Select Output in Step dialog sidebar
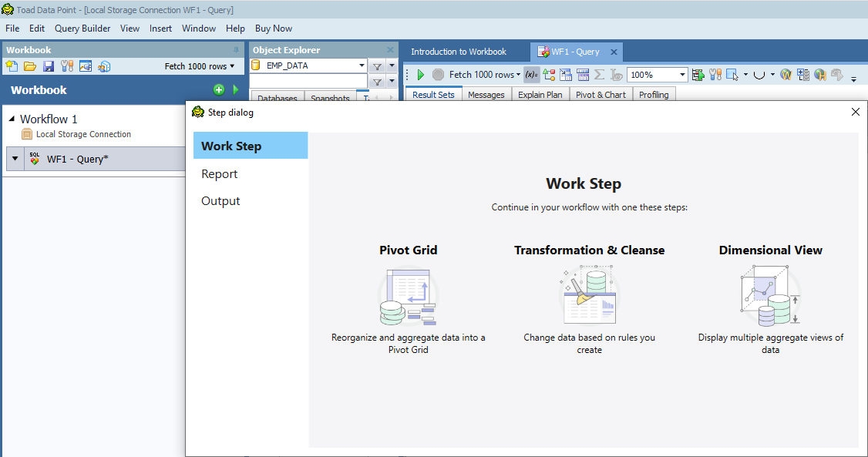This screenshot has width=868, height=457. [x=251, y=201]
